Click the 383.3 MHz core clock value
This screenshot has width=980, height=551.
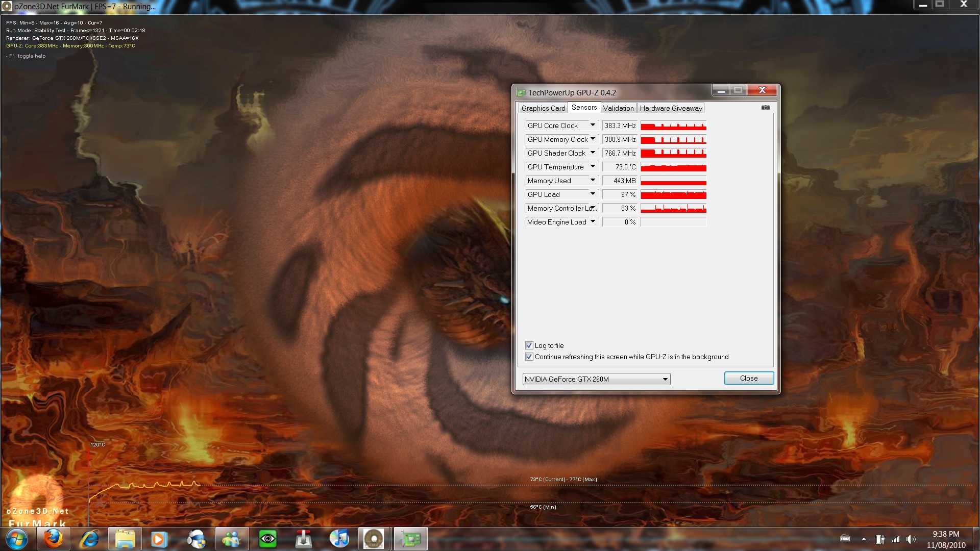pos(620,126)
